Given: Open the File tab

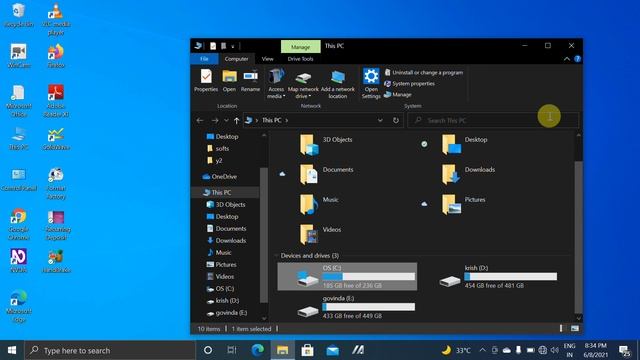Looking at the screenshot, I should pyautogui.click(x=204, y=59).
